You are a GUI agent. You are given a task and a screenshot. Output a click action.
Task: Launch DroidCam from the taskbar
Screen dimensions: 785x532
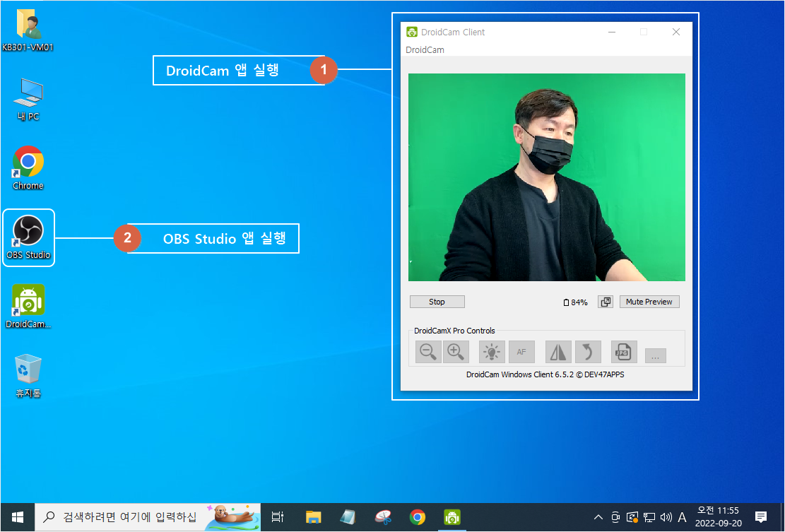click(451, 516)
